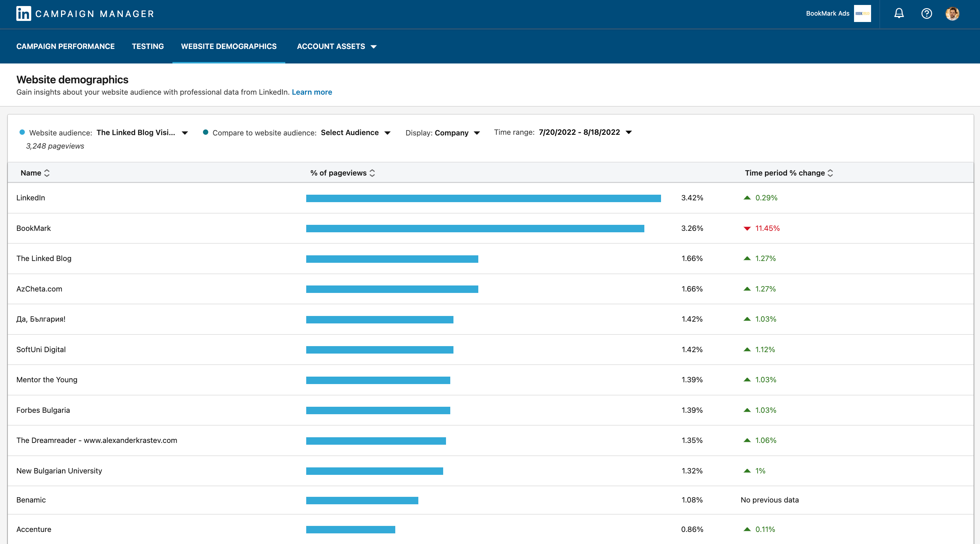Screen dimensions: 980x544
Task: Click the AzCheta.com row name
Action: click(x=39, y=289)
